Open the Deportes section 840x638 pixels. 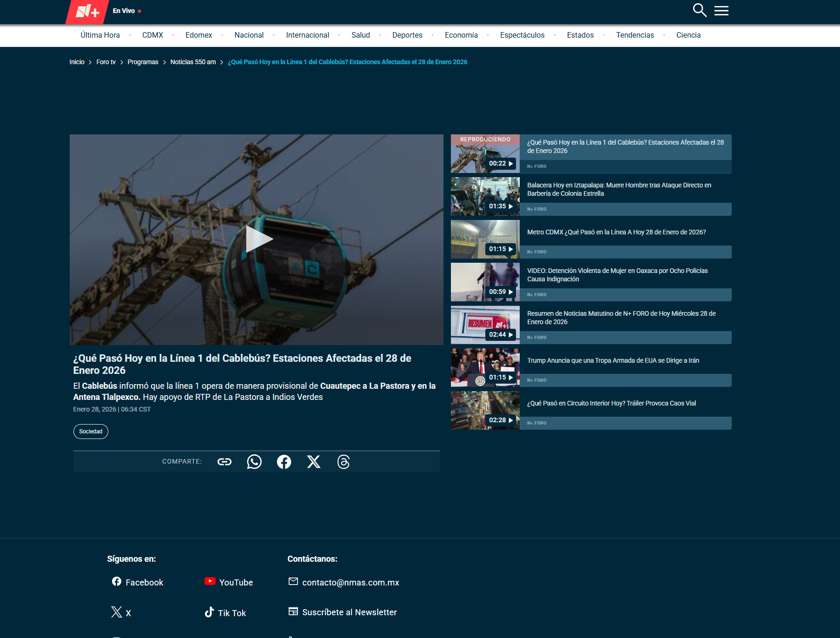[x=407, y=35]
